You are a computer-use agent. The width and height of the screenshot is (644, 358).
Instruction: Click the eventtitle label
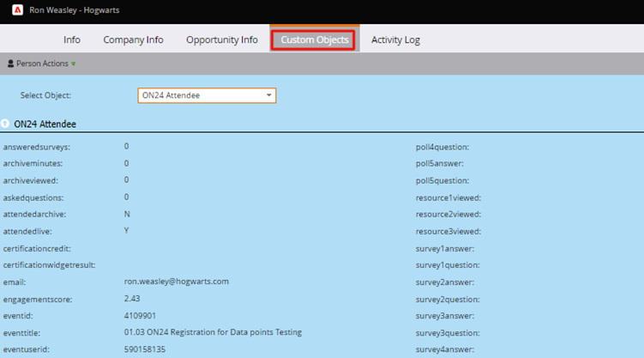click(21, 333)
